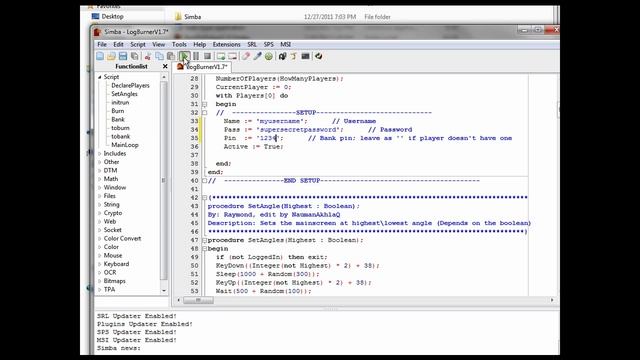Expand the Window tree node
The width and height of the screenshot is (640, 360).
click(100, 187)
